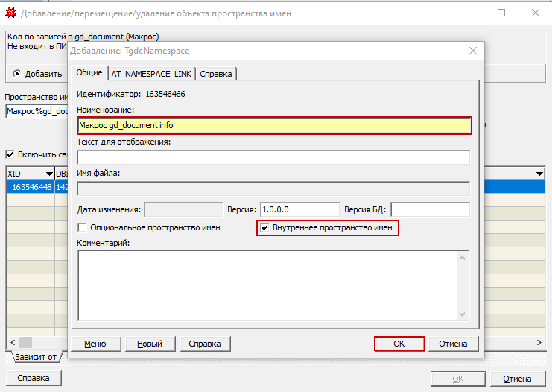This screenshot has width=552, height=392.
Task: Open the Меню button menu
Action: pyautogui.click(x=95, y=344)
